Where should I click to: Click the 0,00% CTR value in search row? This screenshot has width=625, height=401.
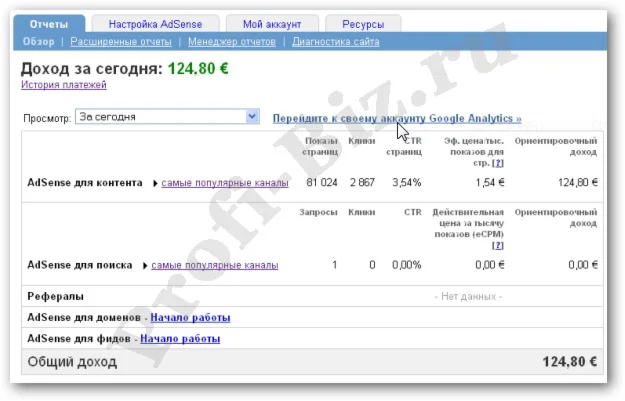click(x=407, y=265)
